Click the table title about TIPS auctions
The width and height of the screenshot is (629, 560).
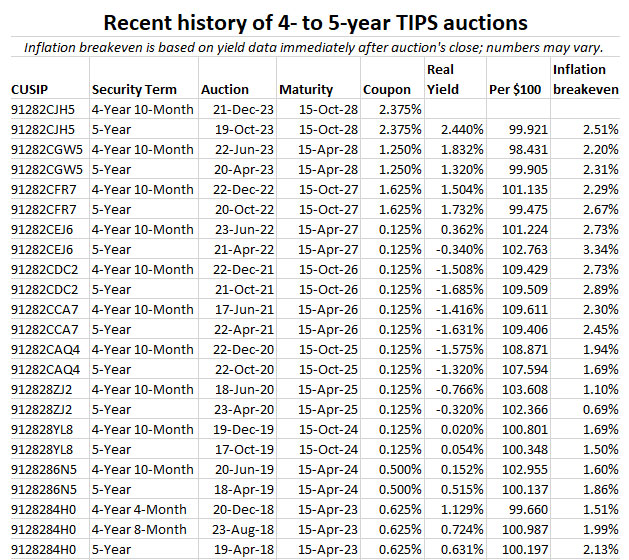tap(315, 21)
